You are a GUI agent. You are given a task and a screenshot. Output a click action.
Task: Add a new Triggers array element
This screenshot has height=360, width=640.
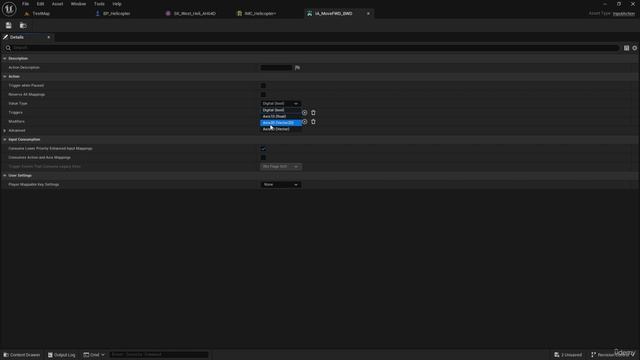(x=304, y=113)
